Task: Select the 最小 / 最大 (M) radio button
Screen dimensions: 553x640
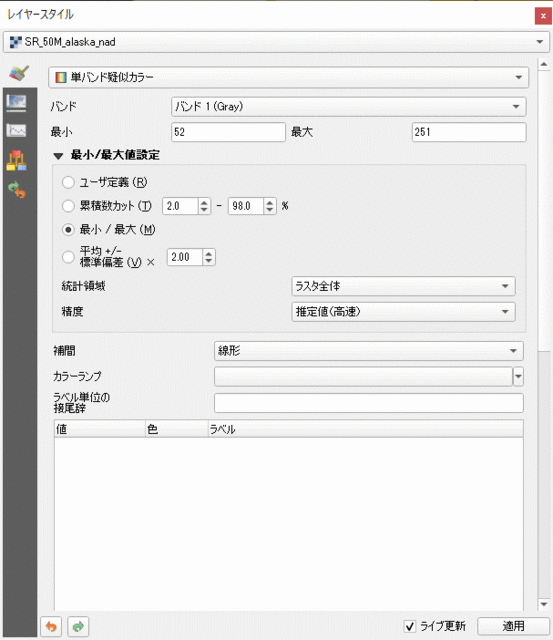Action: coord(68,229)
